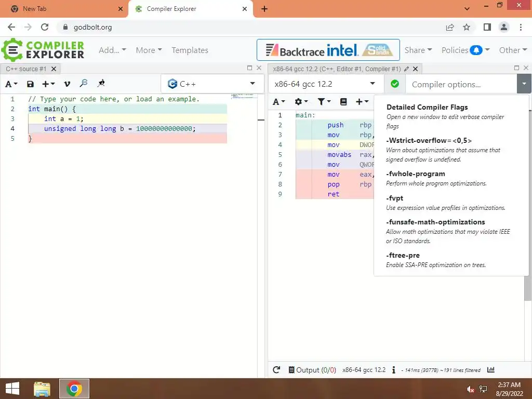Close the x86-64 gcc 12.2 compiler tab
This screenshot has height=399, width=532.
[415, 69]
